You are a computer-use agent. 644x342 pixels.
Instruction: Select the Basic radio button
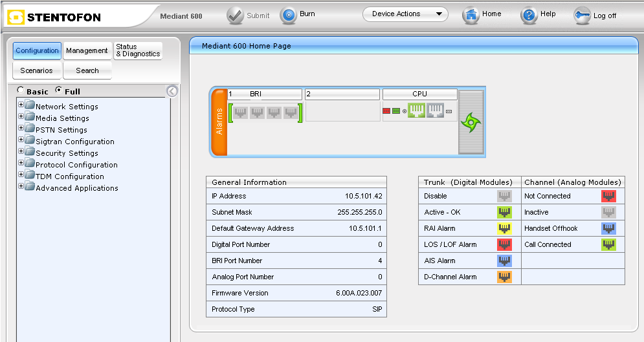(21, 91)
